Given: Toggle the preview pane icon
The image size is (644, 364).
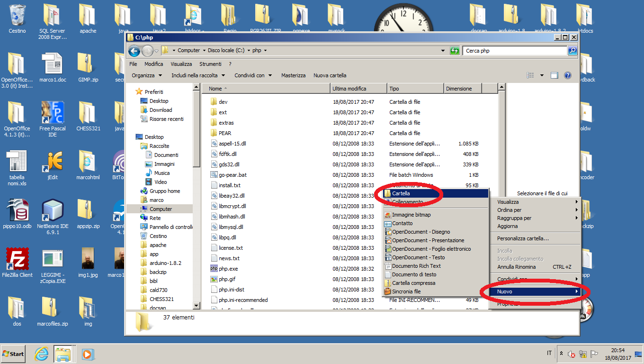Looking at the screenshot, I should (x=555, y=75).
